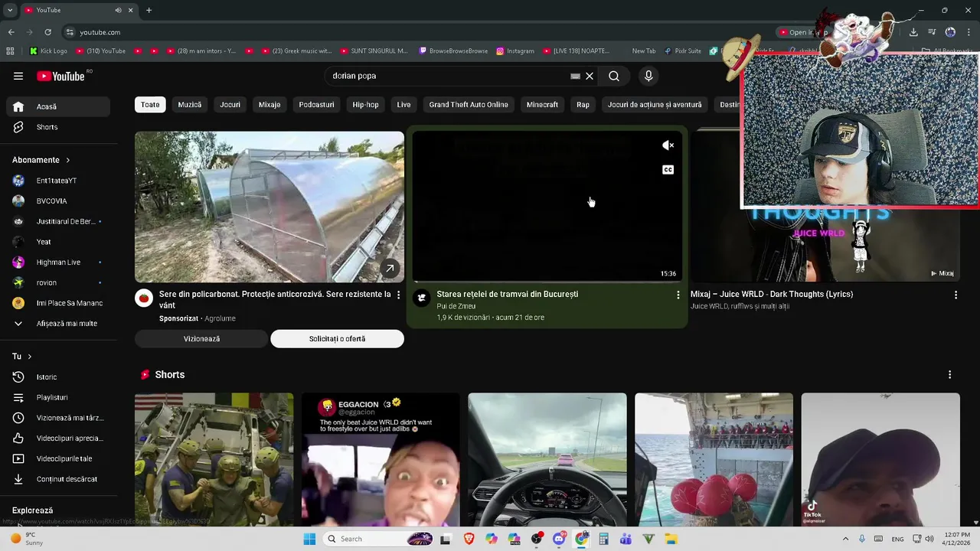
Task: Start voice search with the microphone
Action: pos(648,76)
